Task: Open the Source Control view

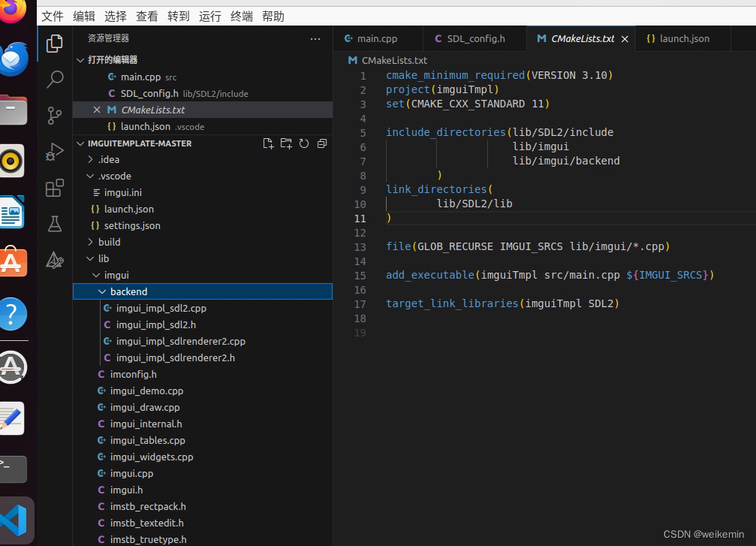Action: point(53,114)
